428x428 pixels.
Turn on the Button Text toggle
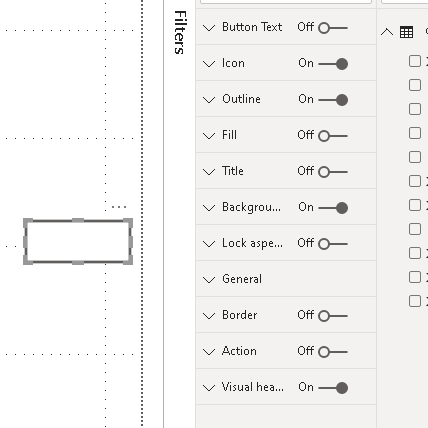(333, 28)
